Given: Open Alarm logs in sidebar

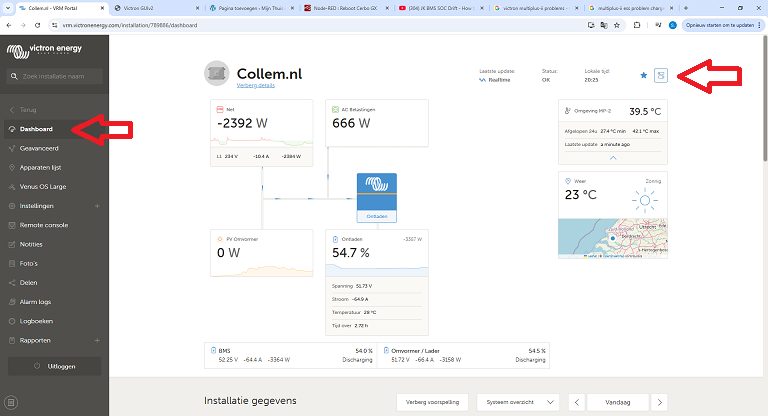Looking at the screenshot, I should (x=38, y=301).
